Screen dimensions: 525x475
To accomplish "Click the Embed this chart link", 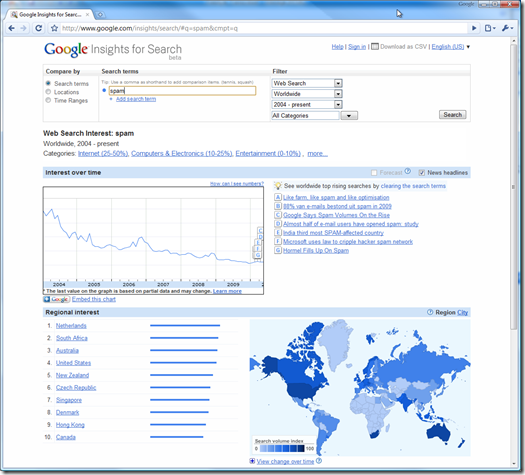I will (x=94, y=299).
